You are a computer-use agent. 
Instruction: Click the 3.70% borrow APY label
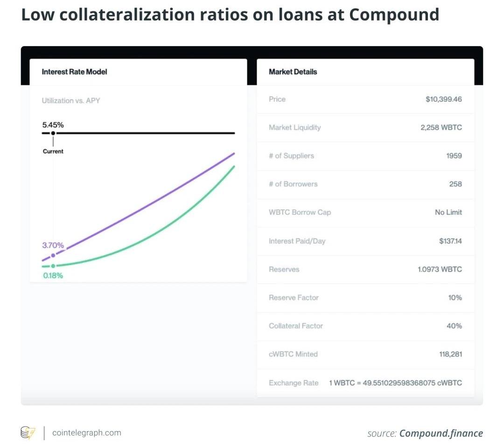(53, 245)
